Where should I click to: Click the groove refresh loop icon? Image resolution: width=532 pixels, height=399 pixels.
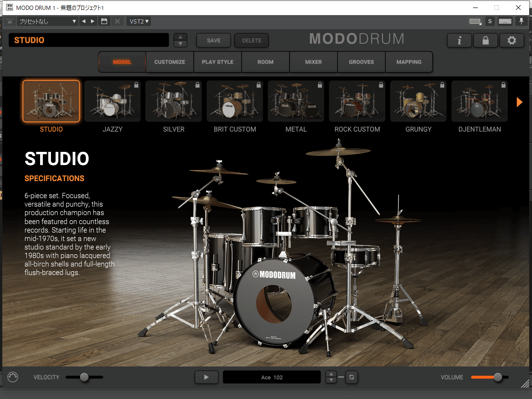(x=351, y=377)
